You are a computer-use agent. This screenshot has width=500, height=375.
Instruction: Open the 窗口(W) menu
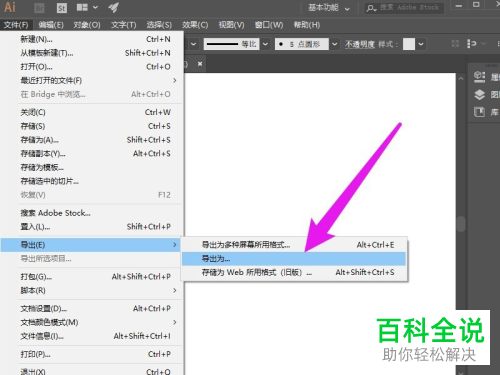point(269,25)
